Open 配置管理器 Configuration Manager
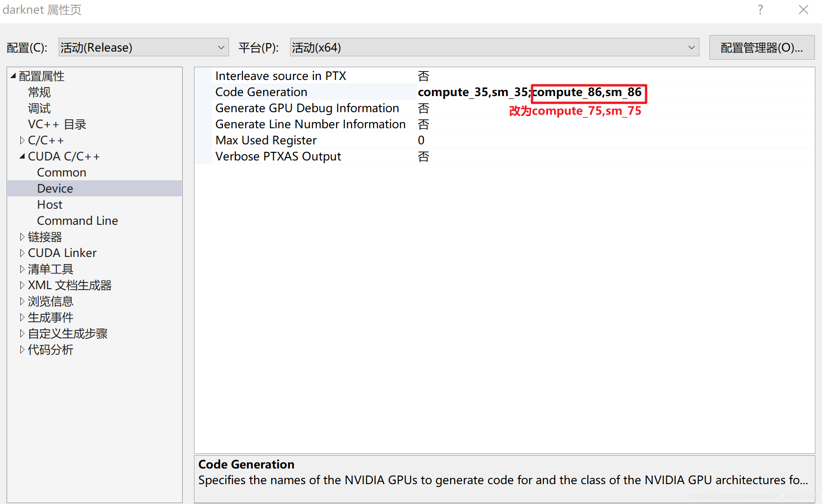Image resolution: width=822 pixels, height=504 pixels. tap(761, 47)
